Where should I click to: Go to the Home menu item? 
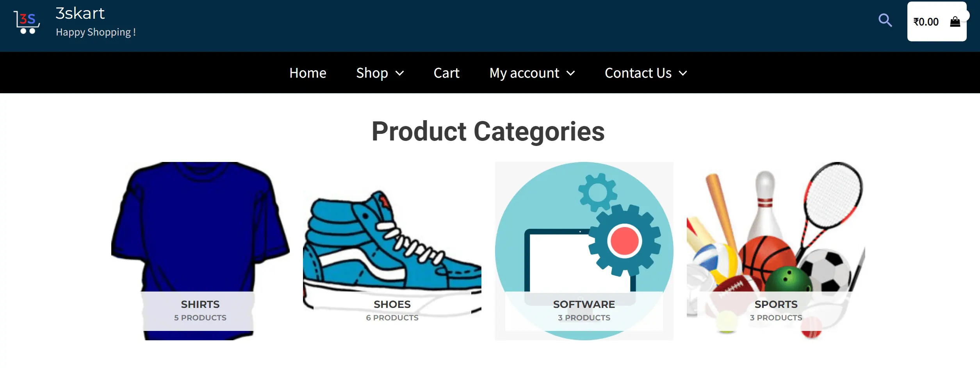(308, 73)
